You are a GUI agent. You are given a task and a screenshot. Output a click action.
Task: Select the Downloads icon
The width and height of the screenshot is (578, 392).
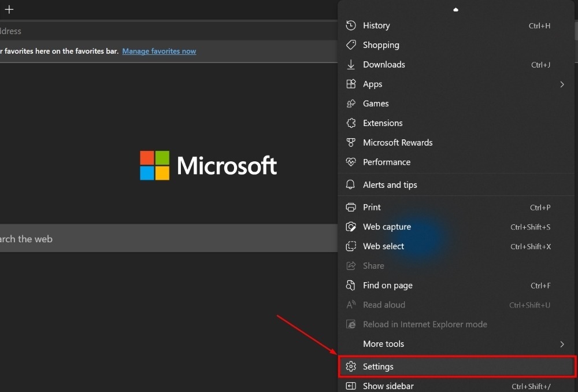click(x=351, y=64)
